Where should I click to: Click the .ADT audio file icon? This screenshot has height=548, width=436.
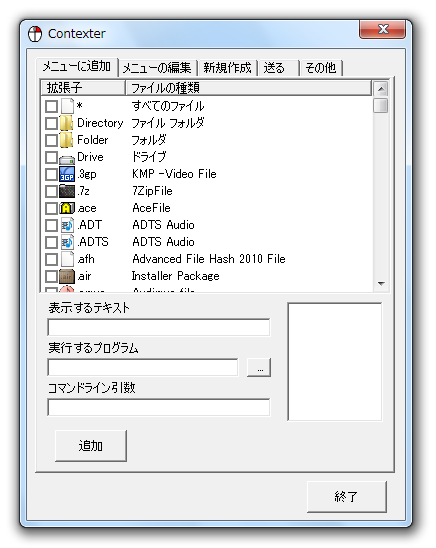click(67, 225)
